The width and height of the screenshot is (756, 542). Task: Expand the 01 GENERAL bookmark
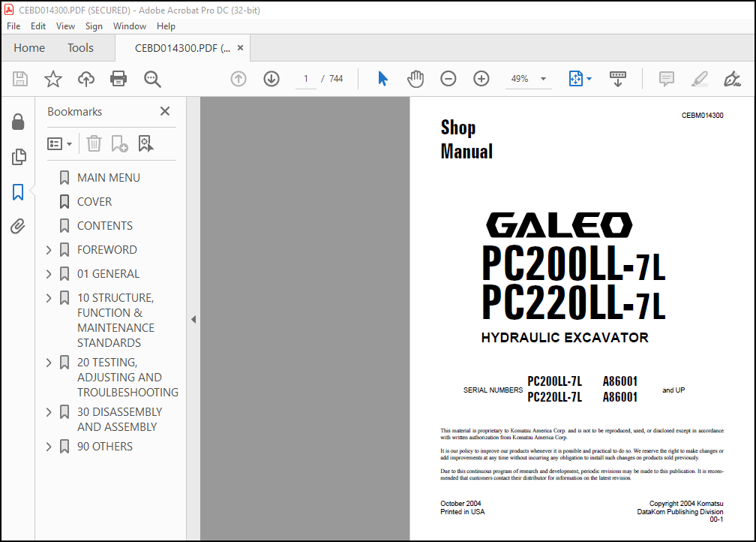[x=49, y=274]
